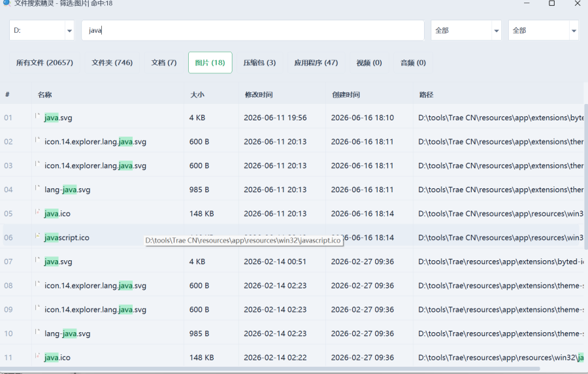
Task: Click the file icon of row 07 java.svg
Action: point(37,260)
